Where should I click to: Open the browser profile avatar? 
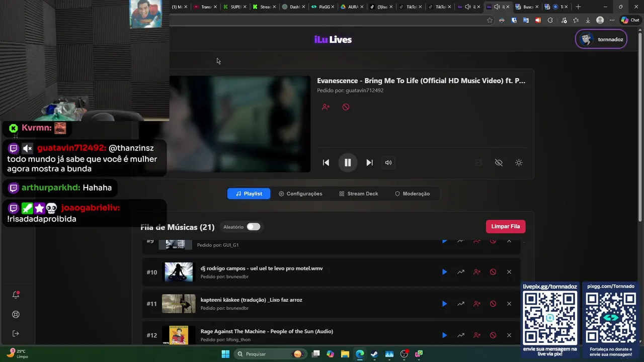coord(600,20)
